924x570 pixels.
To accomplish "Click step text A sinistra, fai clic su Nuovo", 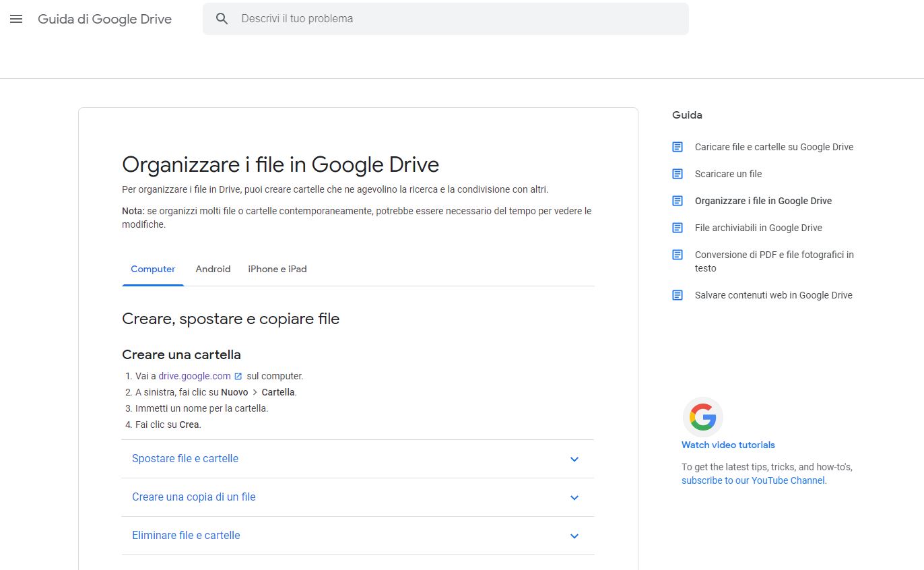I will pyautogui.click(x=216, y=392).
